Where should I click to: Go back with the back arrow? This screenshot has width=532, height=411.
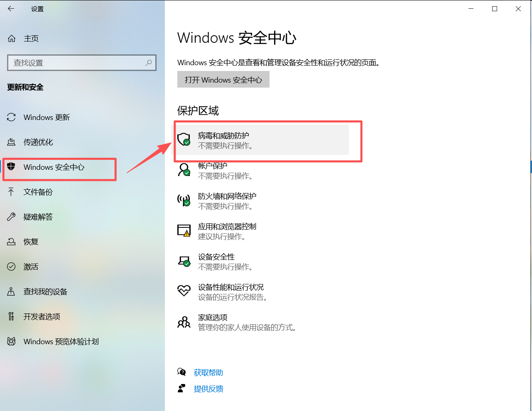point(11,9)
